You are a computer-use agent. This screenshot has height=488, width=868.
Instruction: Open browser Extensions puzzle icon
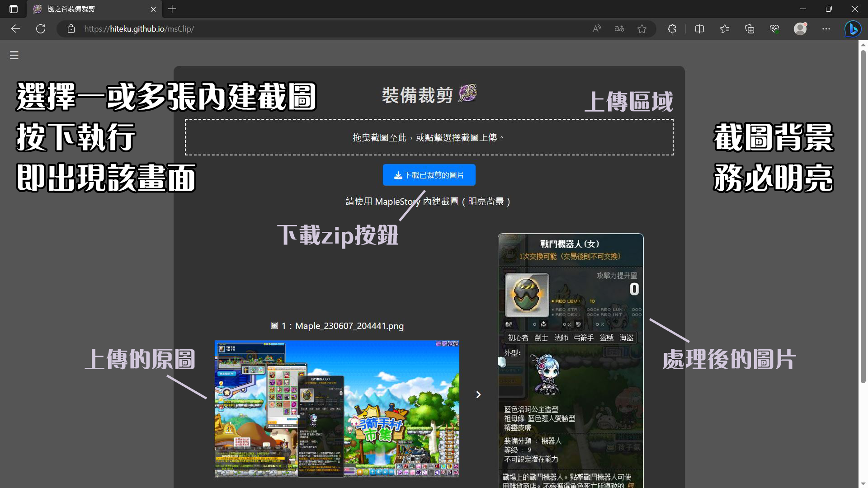tap(672, 29)
